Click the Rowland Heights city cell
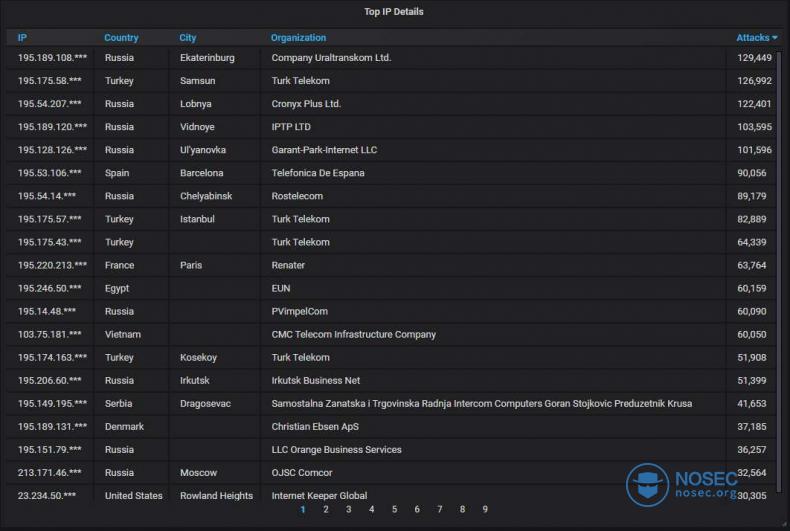Viewport: 790px width, 531px height. (216, 496)
